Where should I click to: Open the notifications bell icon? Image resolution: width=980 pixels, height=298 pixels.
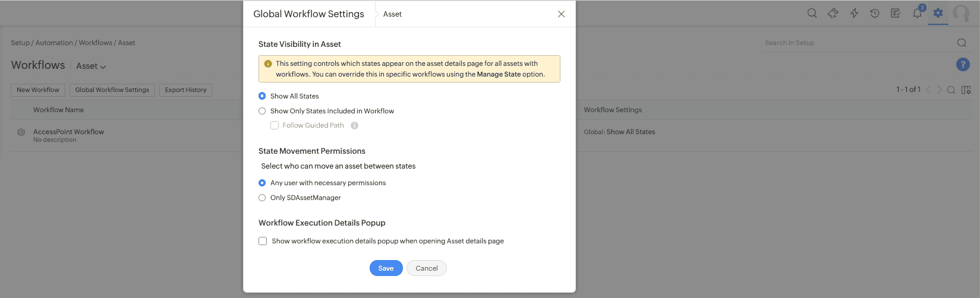click(x=917, y=13)
